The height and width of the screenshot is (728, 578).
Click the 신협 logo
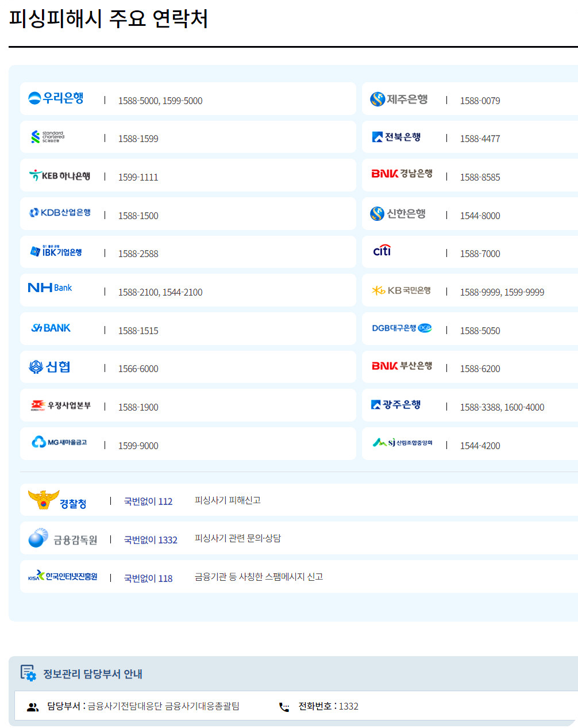(x=49, y=367)
